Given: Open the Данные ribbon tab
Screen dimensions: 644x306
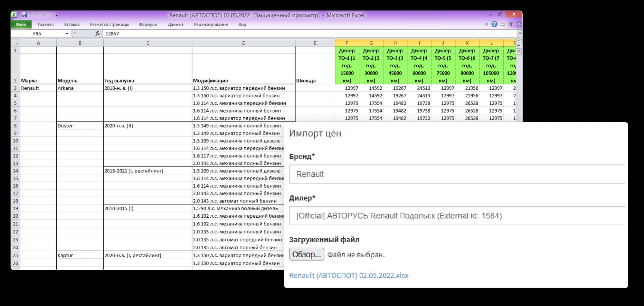Looking at the screenshot, I should [x=175, y=25].
